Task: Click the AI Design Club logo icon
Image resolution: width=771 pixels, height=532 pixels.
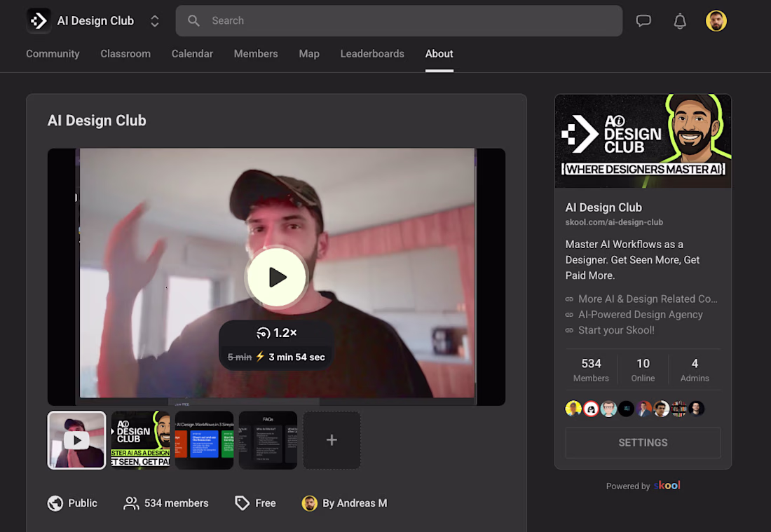Action: (39, 20)
